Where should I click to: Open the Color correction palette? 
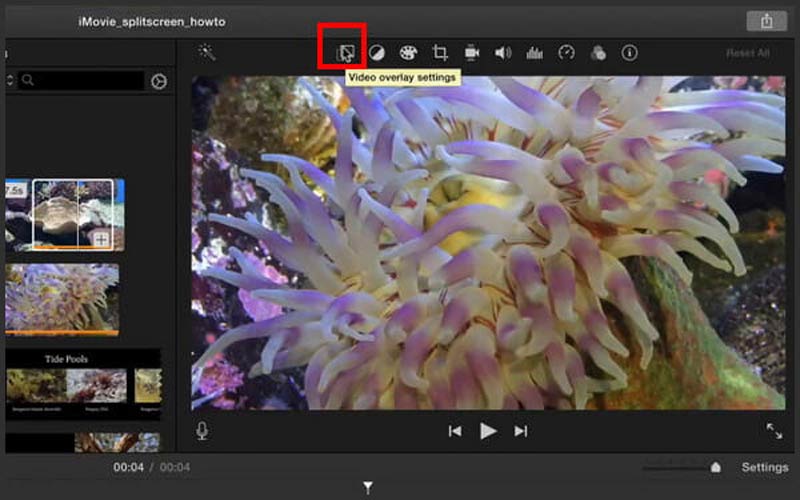[408, 53]
